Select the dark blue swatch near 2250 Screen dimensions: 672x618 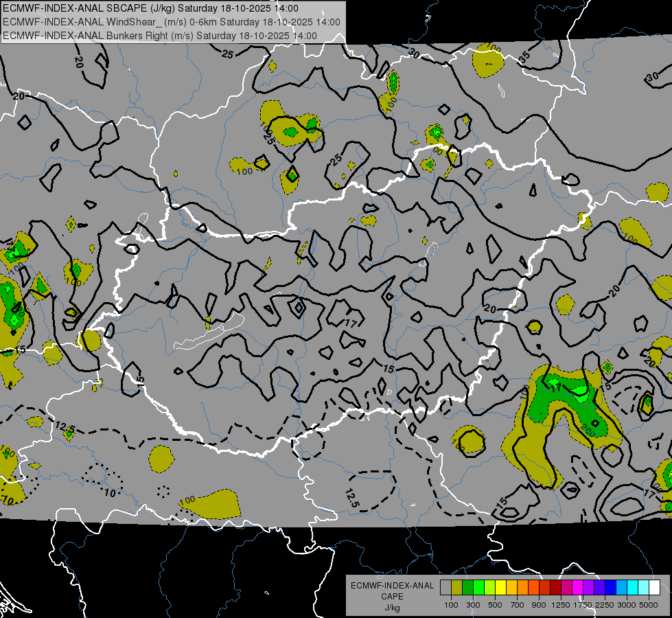point(611,588)
